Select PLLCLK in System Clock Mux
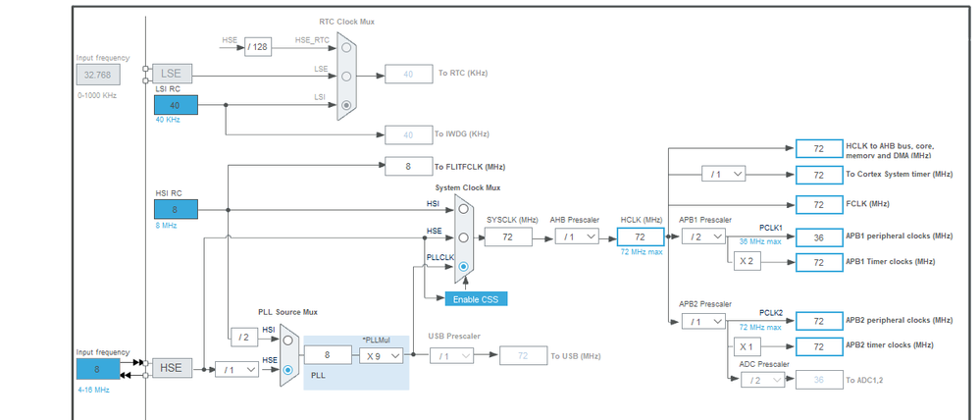The image size is (980, 420). point(463,266)
